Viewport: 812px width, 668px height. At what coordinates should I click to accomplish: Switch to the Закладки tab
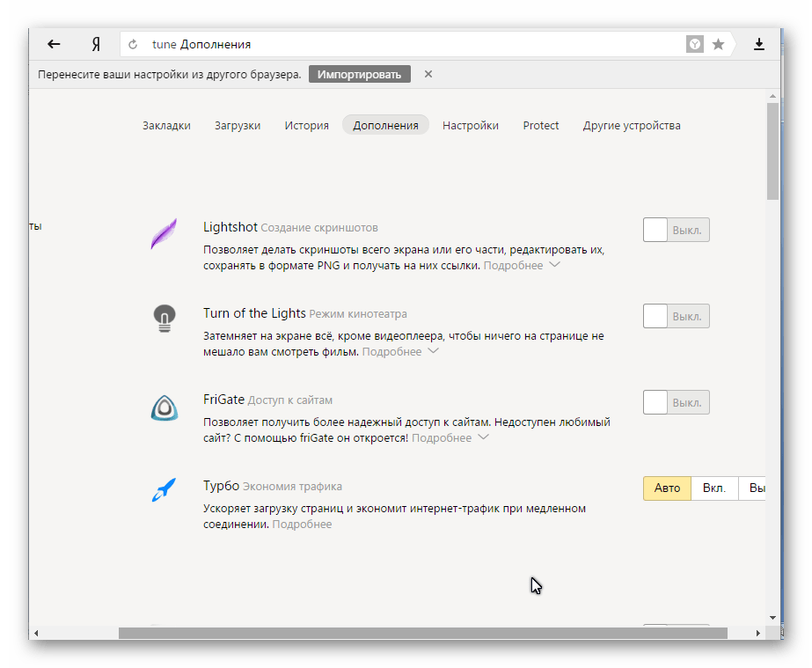pyautogui.click(x=167, y=125)
